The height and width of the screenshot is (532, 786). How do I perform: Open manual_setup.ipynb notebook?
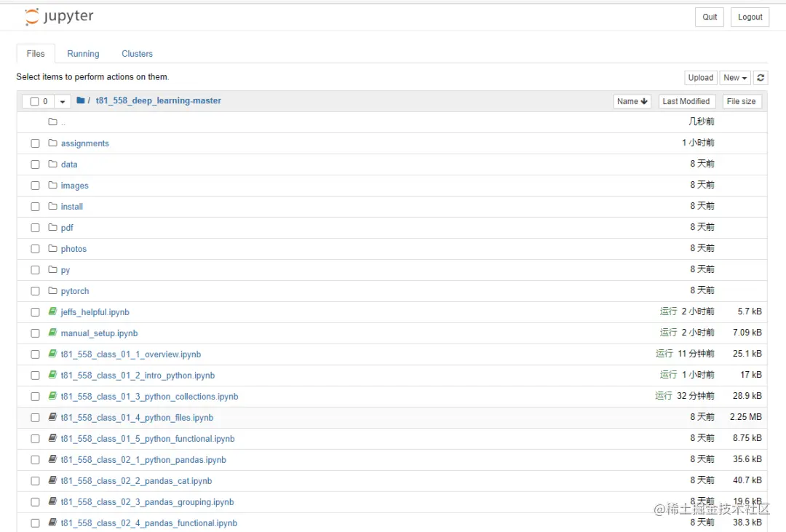tap(99, 333)
